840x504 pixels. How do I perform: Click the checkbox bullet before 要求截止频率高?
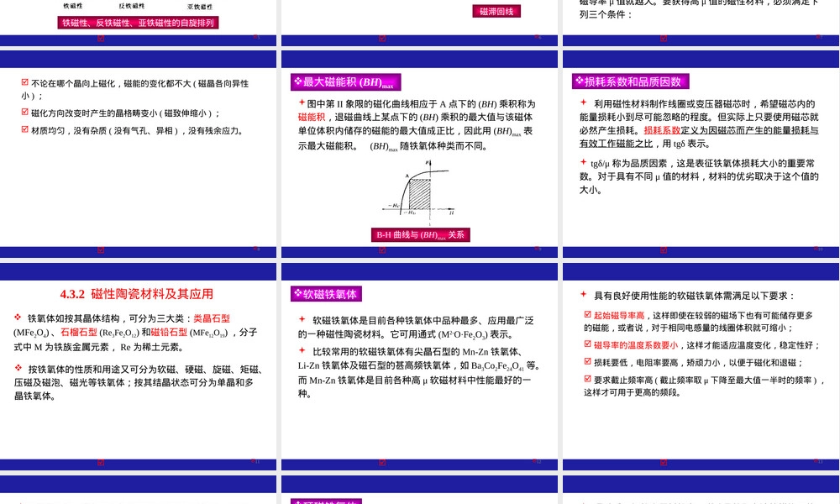coord(588,379)
